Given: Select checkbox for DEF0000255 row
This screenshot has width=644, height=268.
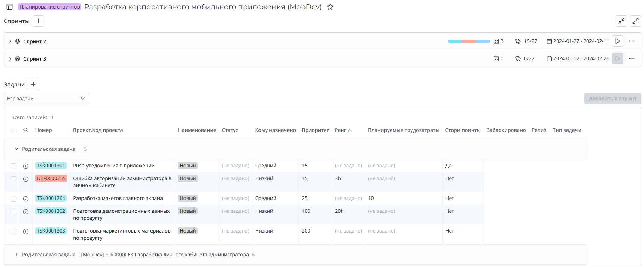Looking at the screenshot, I should tap(13, 179).
